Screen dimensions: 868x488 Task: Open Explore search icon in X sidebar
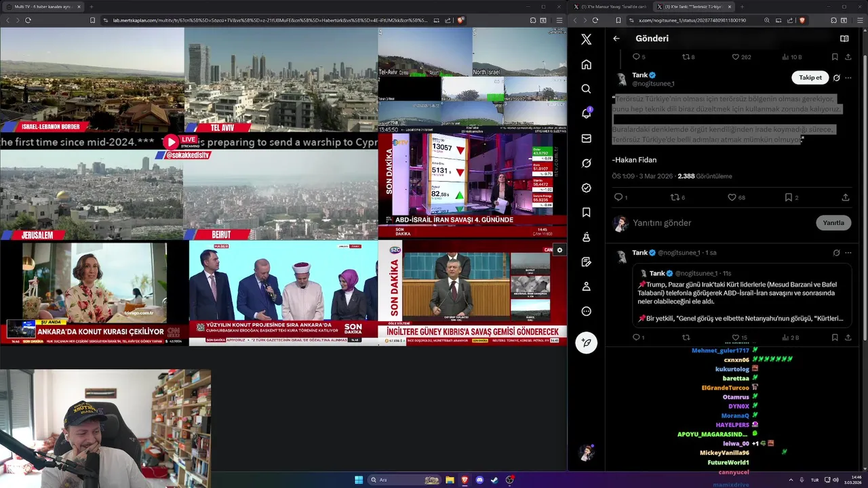pos(586,89)
